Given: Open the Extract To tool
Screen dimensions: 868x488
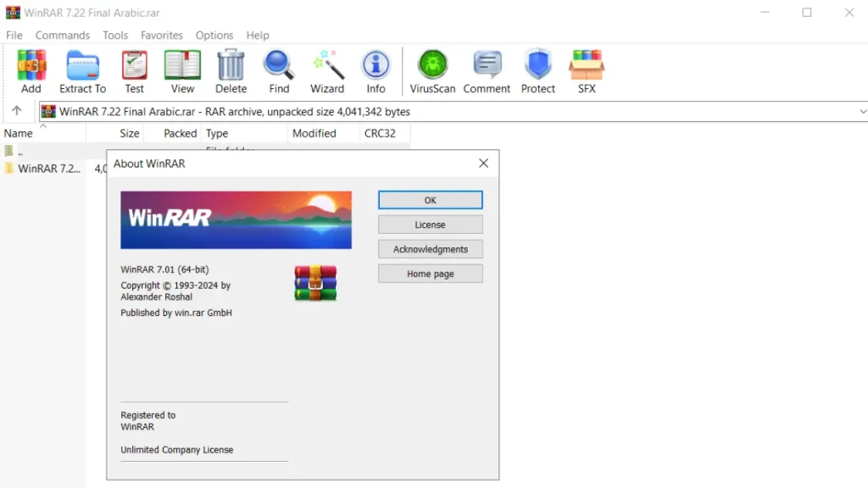Looking at the screenshot, I should (82, 71).
